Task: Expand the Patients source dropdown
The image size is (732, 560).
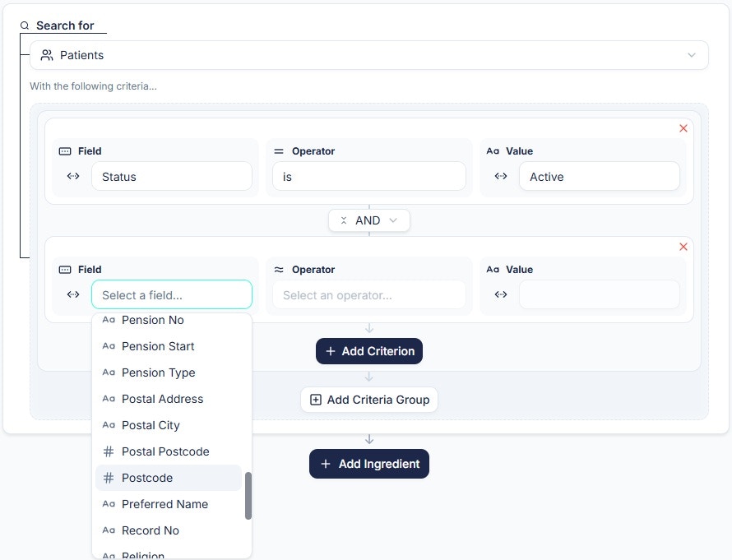Action: click(x=692, y=55)
